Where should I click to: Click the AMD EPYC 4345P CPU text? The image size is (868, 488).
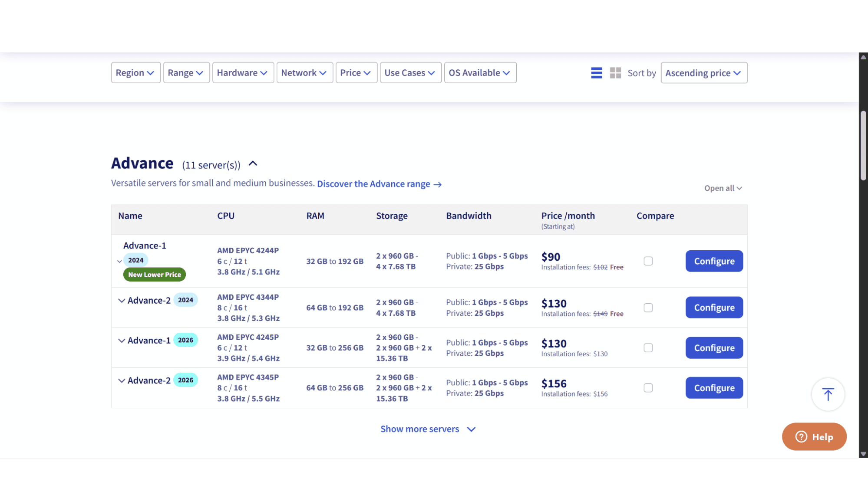[248, 377]
